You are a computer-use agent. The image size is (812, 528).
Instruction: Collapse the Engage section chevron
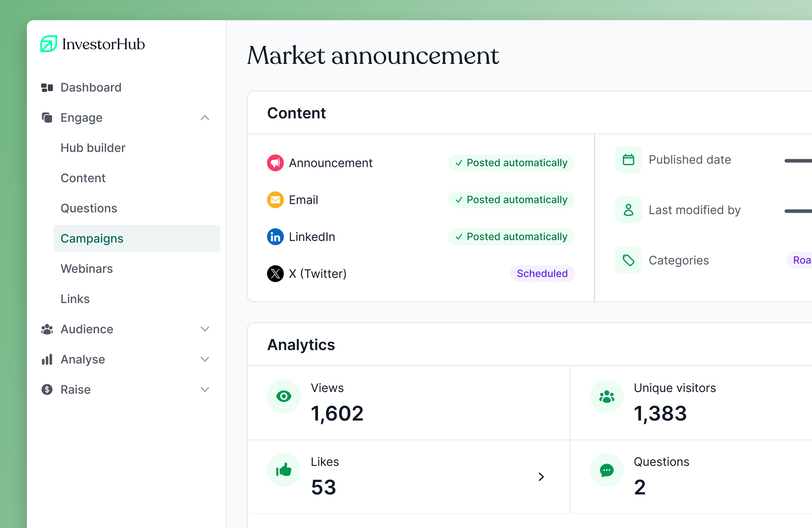(205, 118)
